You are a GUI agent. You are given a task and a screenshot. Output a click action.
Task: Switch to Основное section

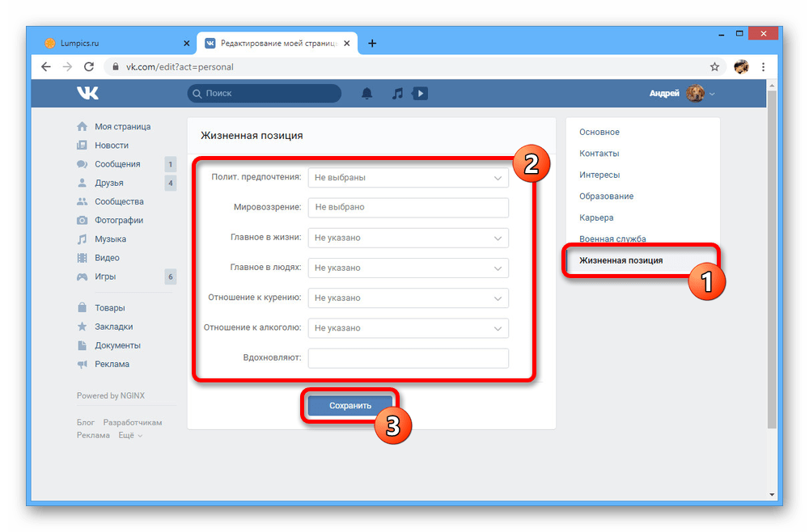coord(599,132)
